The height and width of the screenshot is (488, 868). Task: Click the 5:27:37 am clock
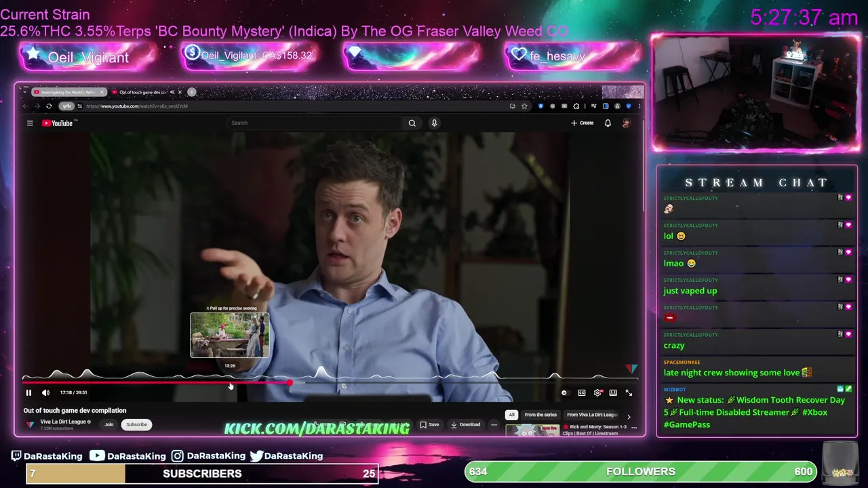pos(804,17)
